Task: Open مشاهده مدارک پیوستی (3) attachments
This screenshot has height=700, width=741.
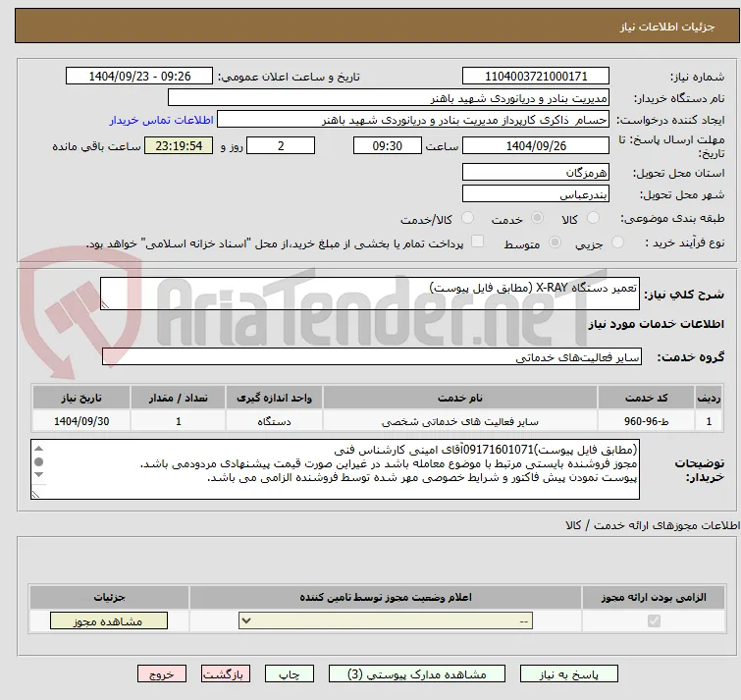Action: [417, 674]
